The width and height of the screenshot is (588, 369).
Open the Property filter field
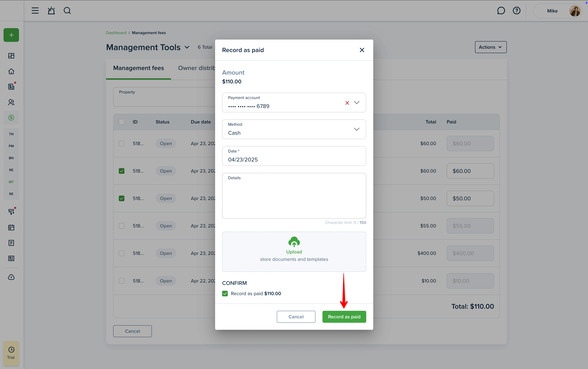click(164, 97)
